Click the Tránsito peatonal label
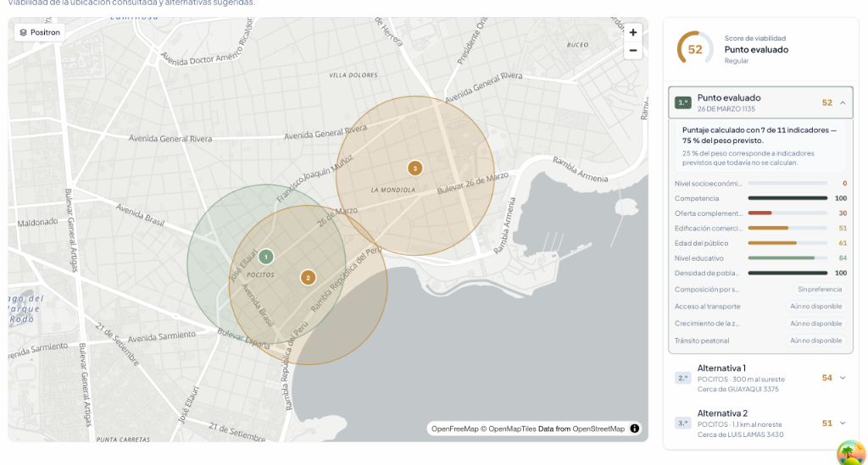Image resolution: width=868 pixels, height=465 pixels. [702, 340]
